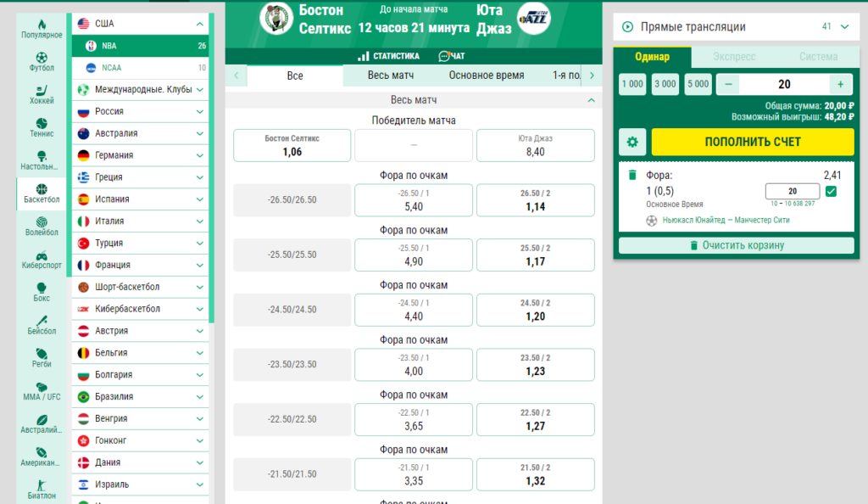Select the Система bet type tab
The image size is (868, 504).
click(x=818, y=57)
